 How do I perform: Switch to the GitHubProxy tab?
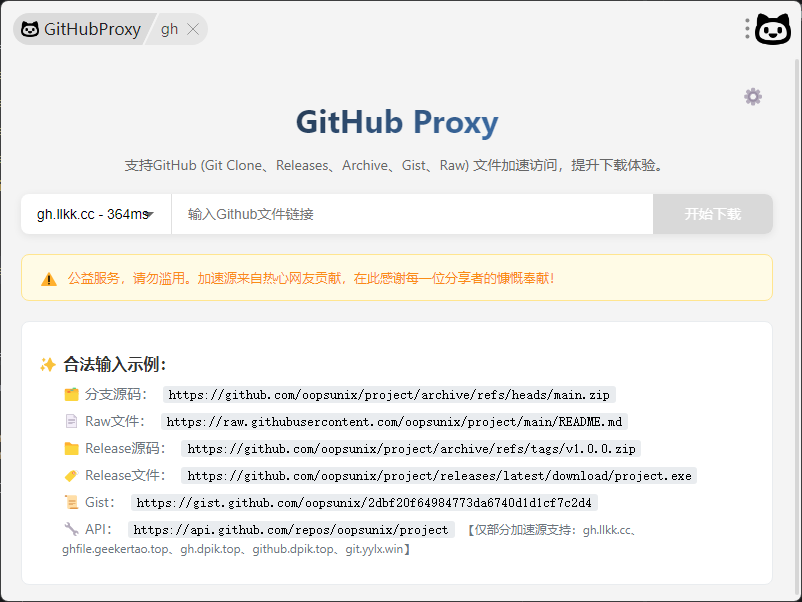[x=81, y=29]
